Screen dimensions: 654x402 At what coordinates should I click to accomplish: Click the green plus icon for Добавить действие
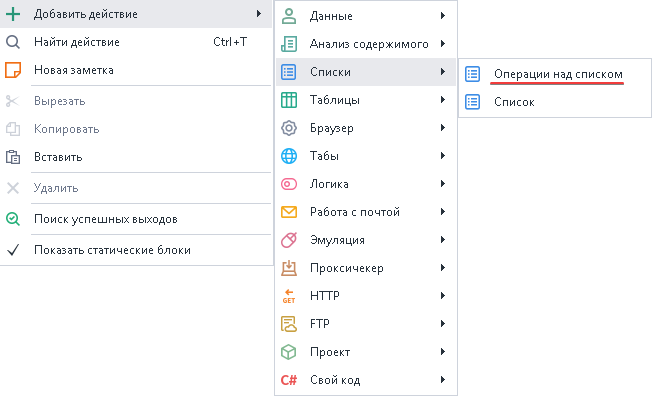tap(13, 14)
